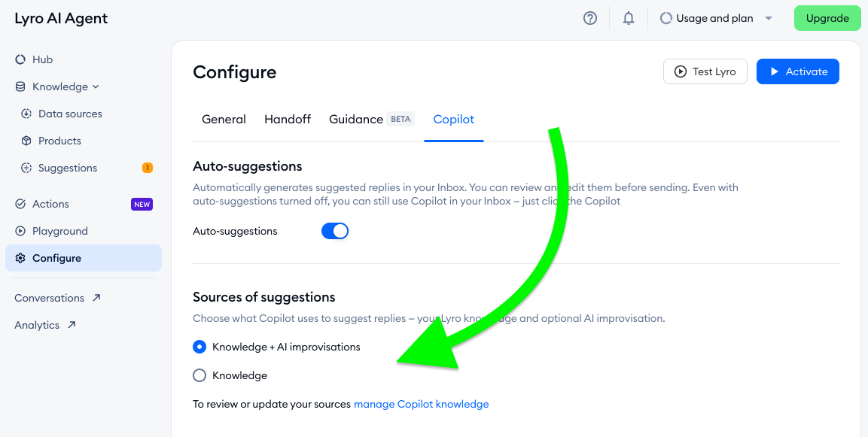Click the green Upgrade button
868x437 pixels.
(827, 19)
